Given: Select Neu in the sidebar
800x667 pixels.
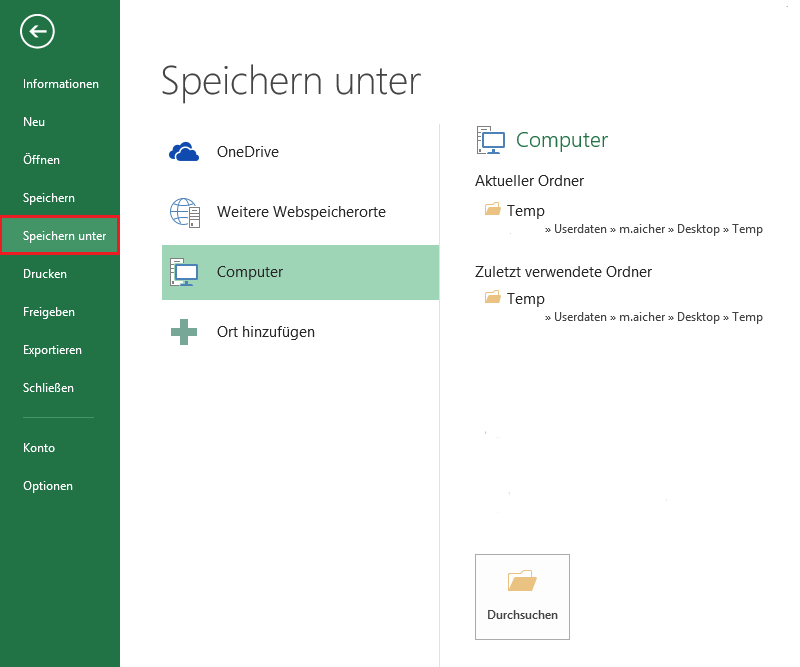Looking at the screenshot, I should [34, 122].
